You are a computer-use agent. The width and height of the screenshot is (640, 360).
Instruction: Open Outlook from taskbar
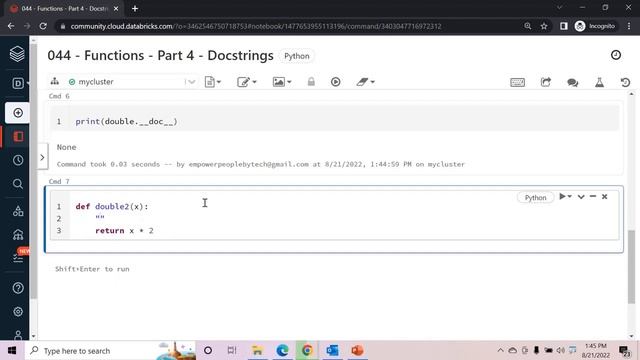coord(332,351)
